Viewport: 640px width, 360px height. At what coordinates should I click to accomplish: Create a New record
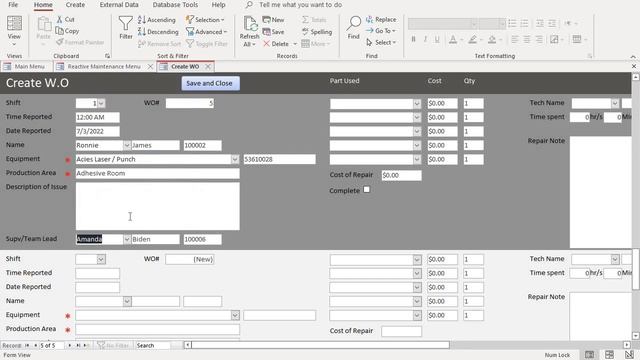273,20
